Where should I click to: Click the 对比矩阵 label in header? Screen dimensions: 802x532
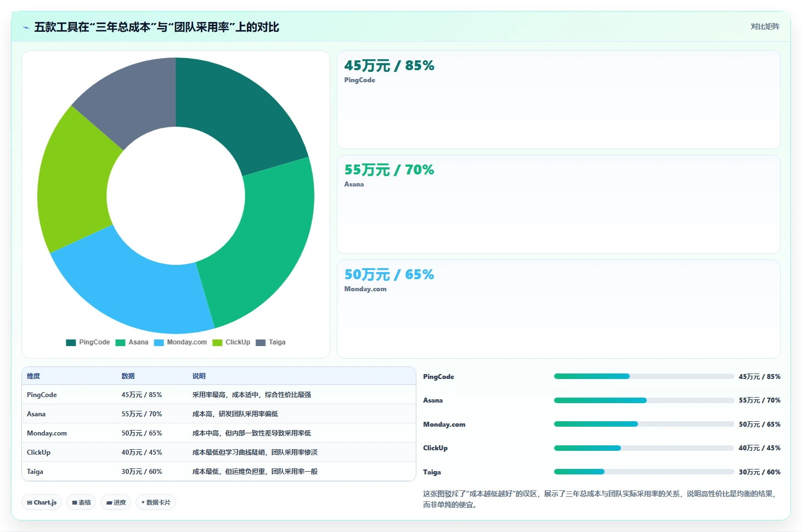coord(765,26)
